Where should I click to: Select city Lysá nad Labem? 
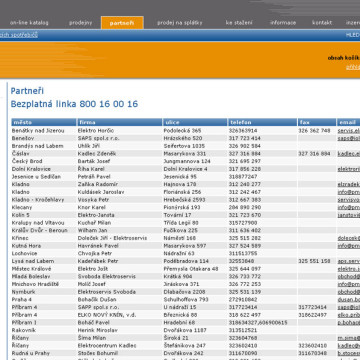33,261
